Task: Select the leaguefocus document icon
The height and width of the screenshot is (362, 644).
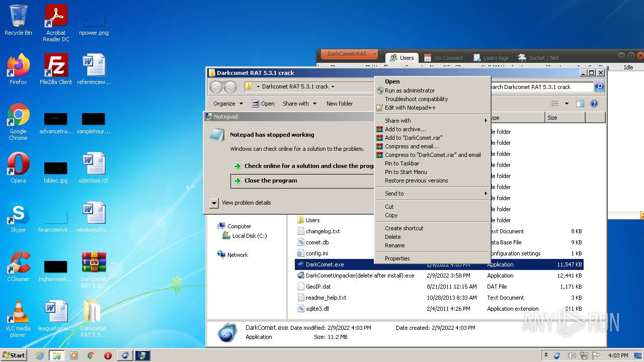Action: (x=56, y=316)
